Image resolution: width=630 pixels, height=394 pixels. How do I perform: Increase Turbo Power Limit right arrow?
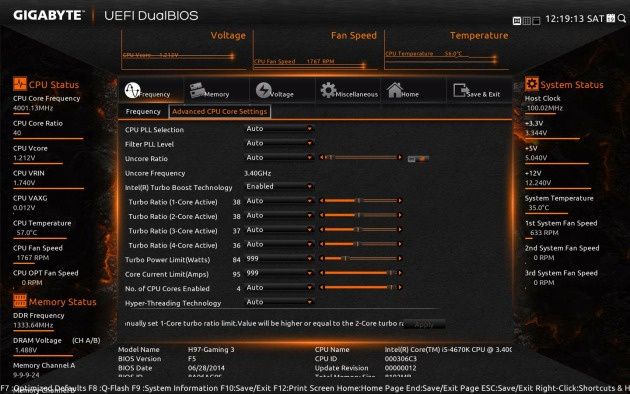pos(399,258)
